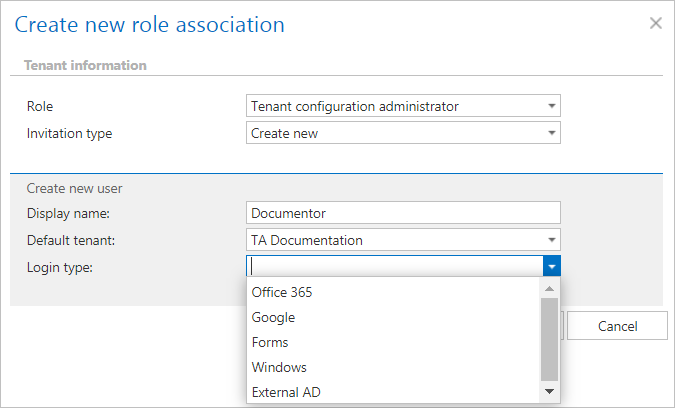Open the Default tenant dropdown arrow
Viewport: 675px width, 408px height.
pyautogui.click(x=551, y=240)
